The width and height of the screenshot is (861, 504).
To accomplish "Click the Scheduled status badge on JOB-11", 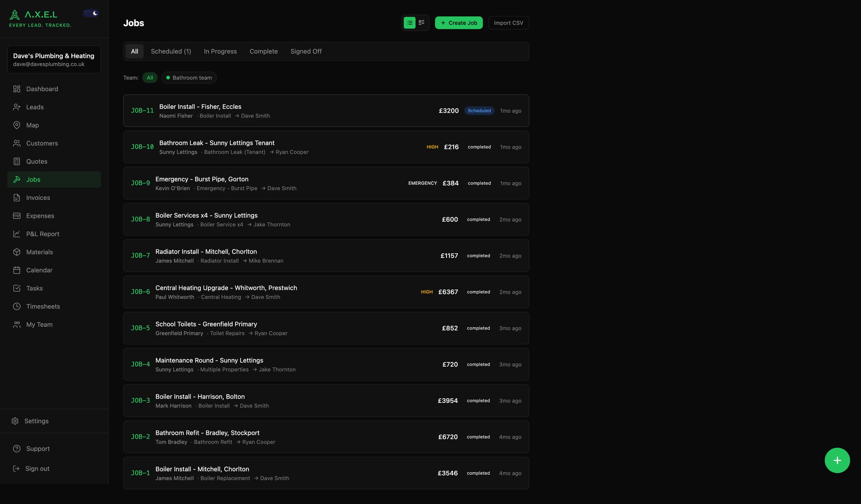I will [479, 111].
